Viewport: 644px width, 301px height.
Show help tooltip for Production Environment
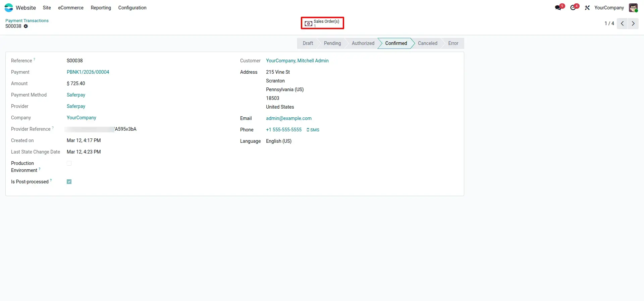(40, 169)
